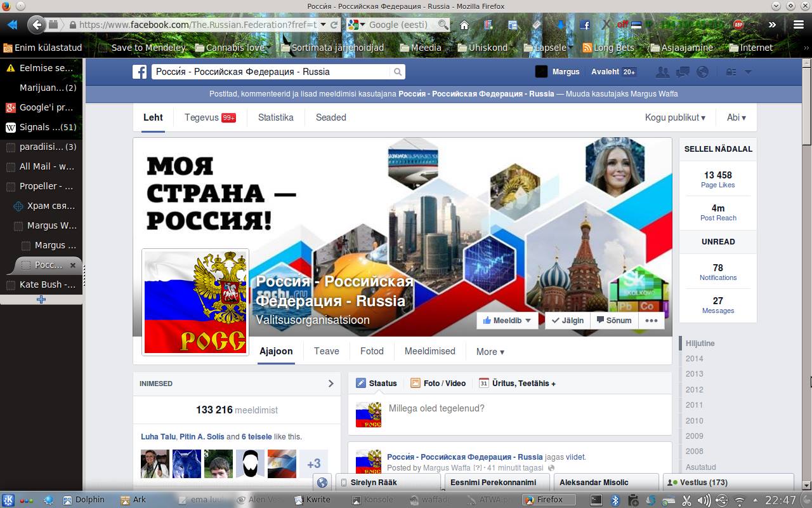The image size is (812, 508).
Task: Click the Luha Talu liker link
Action: point(159,437)
